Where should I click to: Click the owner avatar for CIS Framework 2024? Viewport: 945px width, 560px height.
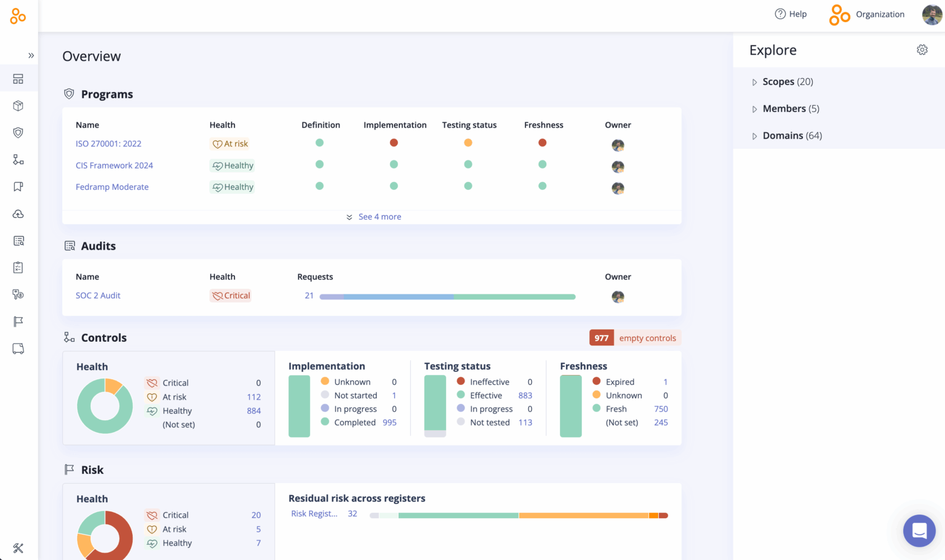click(x=618, y=166)
